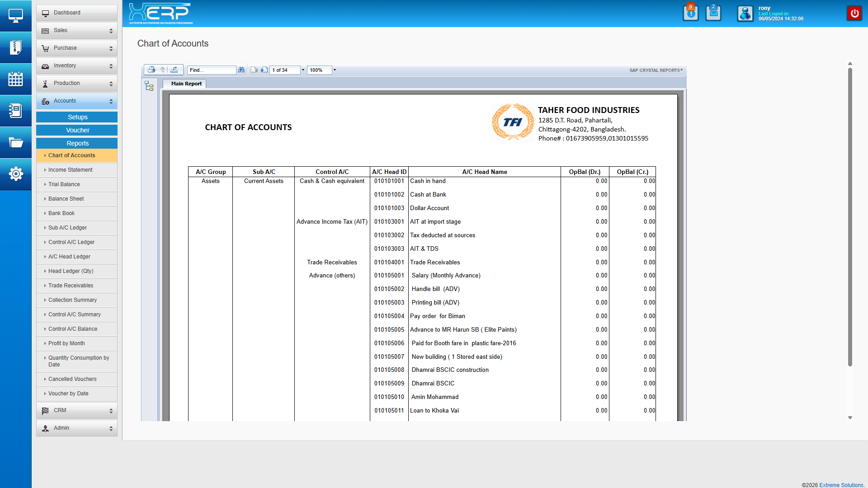Image resolution: width=868 pixels, height=488 pixels.
Task: Go to next page icon
Action: [264, 70]
